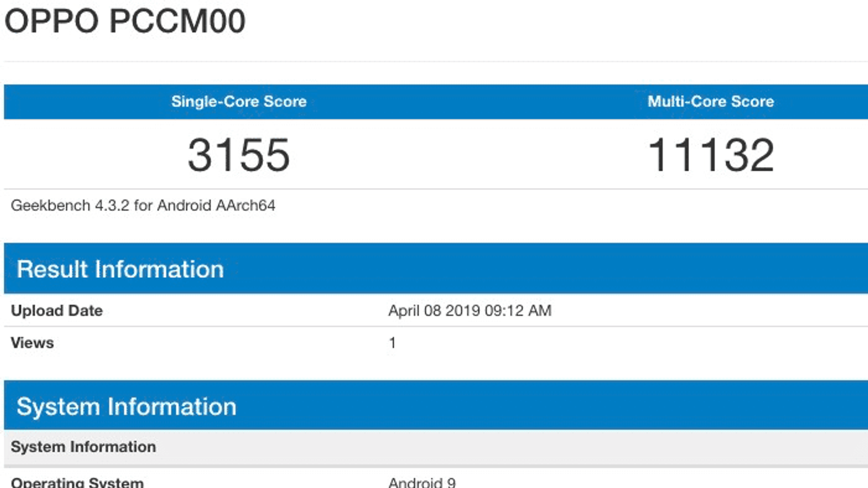Viewport: 868px width, 488px height.
Task: Click the Upload Date label
Action: point(57,311)
